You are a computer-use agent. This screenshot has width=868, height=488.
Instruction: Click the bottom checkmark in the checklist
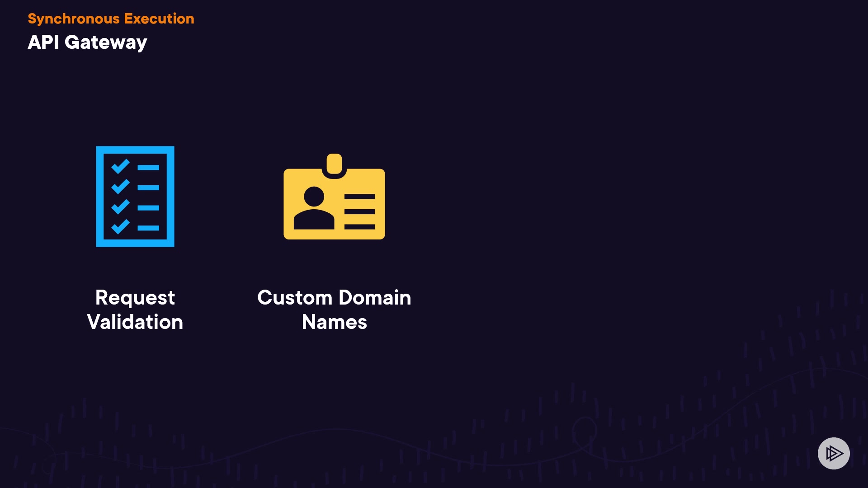click(x=120, y=226)
